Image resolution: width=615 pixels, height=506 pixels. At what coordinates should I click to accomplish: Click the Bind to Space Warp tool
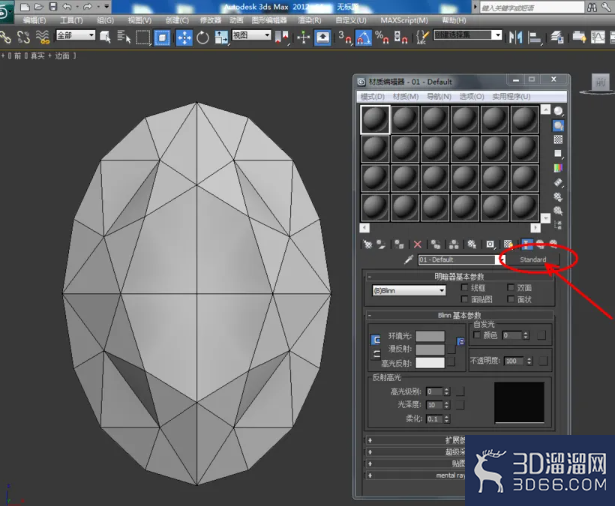[x=42, y=38]
